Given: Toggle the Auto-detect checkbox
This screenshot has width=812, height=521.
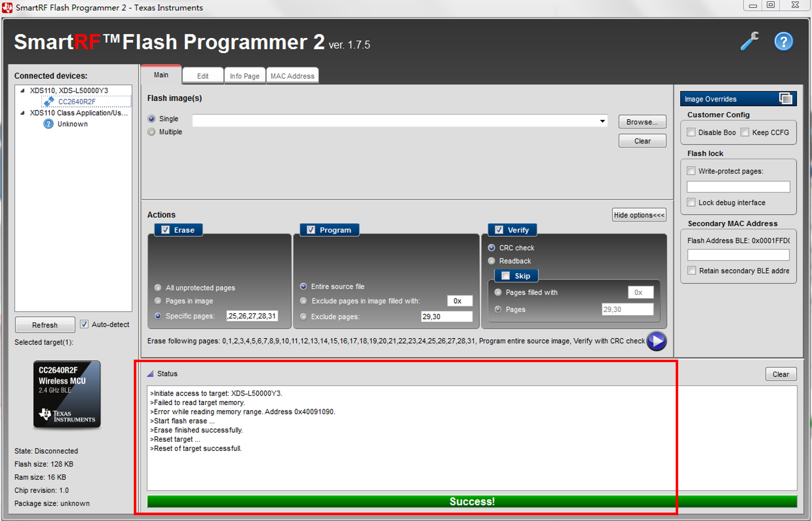Looking at the screenshot, I should tap(84, 324).
